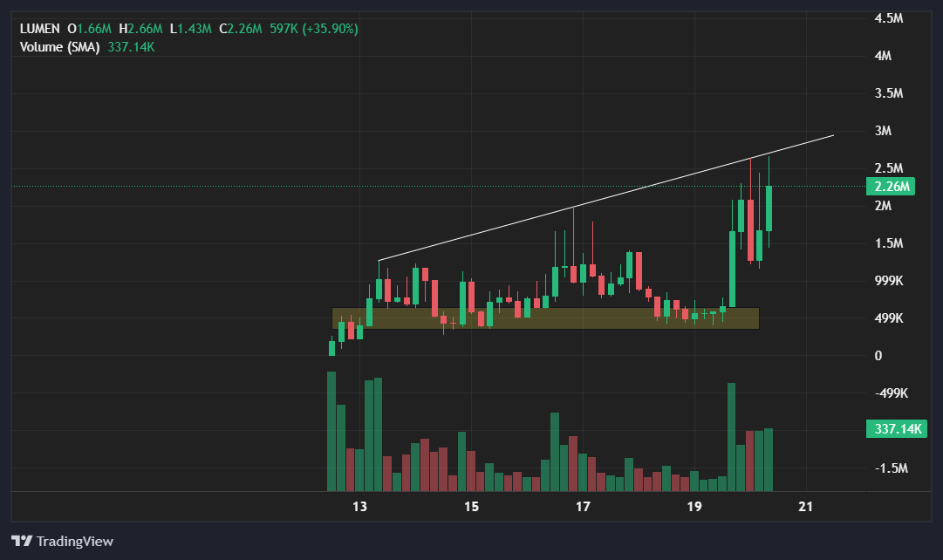
Task: Click the 0 price axis label
Action: [x=878, y=356]
